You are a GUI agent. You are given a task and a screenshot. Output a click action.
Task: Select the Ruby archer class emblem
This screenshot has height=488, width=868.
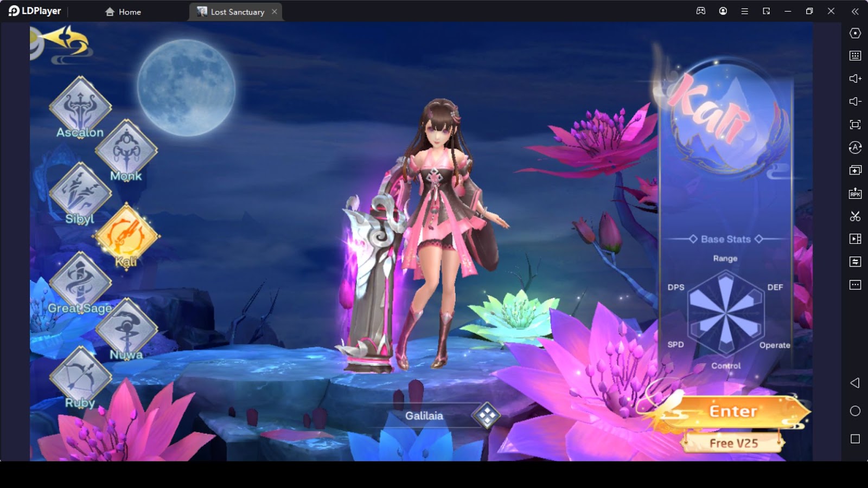pos(80,377)
